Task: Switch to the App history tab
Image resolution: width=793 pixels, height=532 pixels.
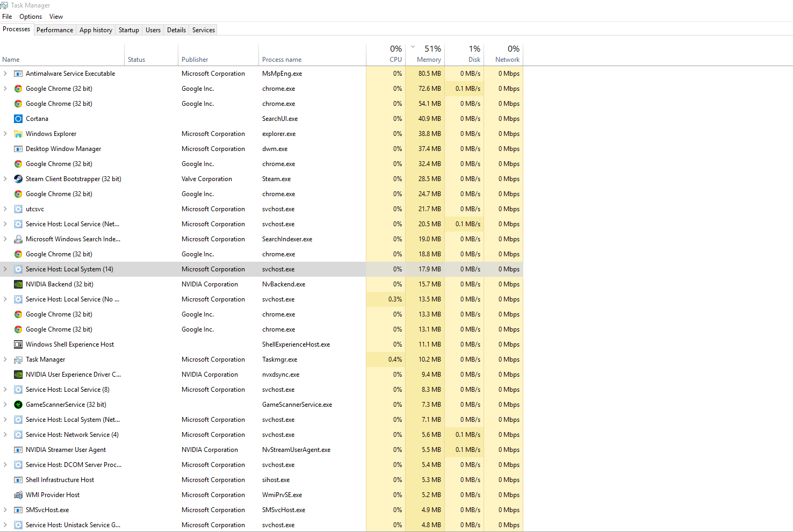Action: [x=96, y=30]
